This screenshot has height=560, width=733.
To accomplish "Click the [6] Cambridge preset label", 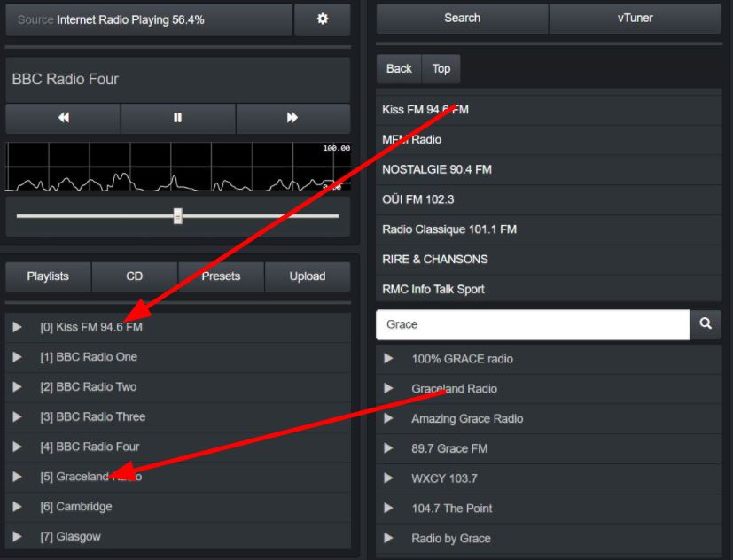I will (76, 507).
